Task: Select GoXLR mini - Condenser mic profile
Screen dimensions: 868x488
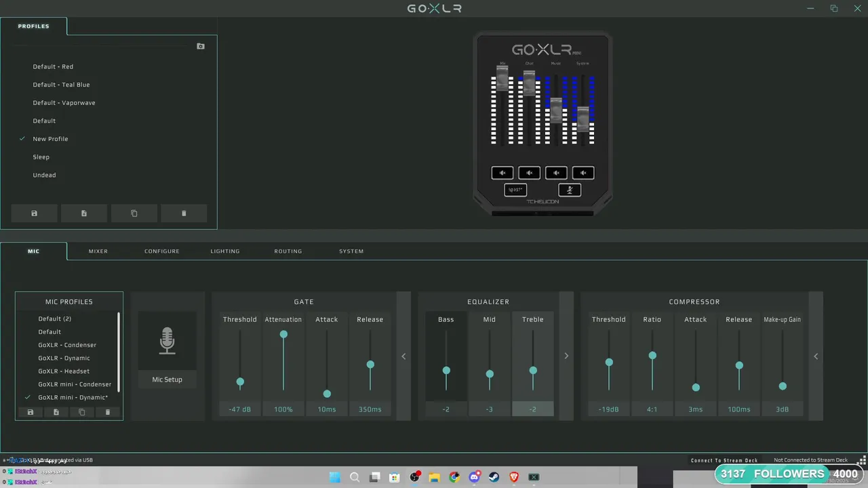Action: point(75,384)
